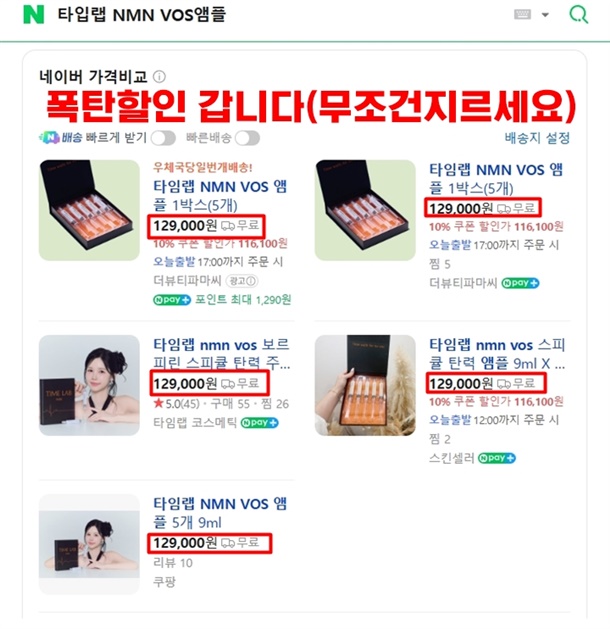Image resolution: width=610 pixels, height=629 pixels.
Task: Click the search magnifier icon
Action: coord(578,15)
